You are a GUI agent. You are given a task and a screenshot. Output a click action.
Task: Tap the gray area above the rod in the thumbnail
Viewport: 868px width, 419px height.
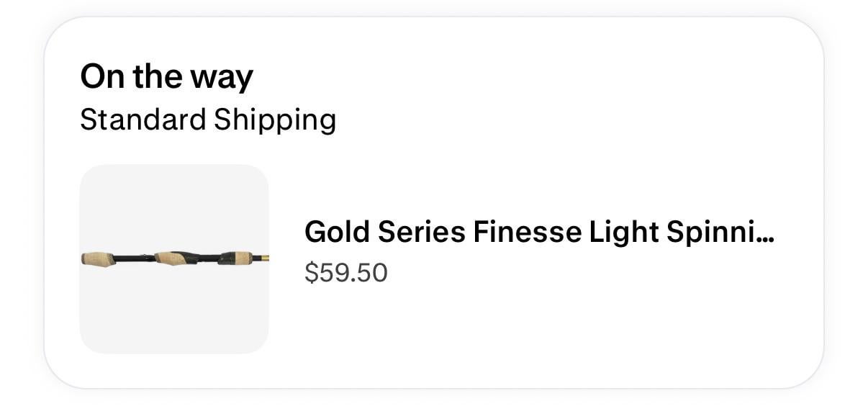(x=173, y=205)
